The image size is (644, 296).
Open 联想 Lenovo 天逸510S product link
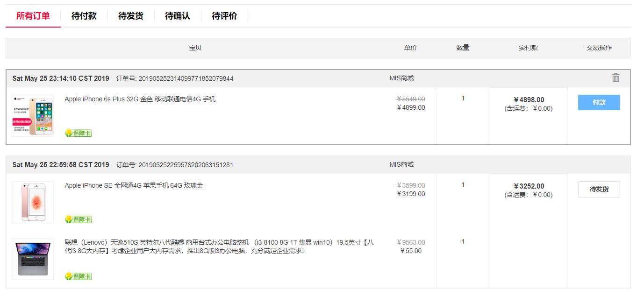(219, 247)
